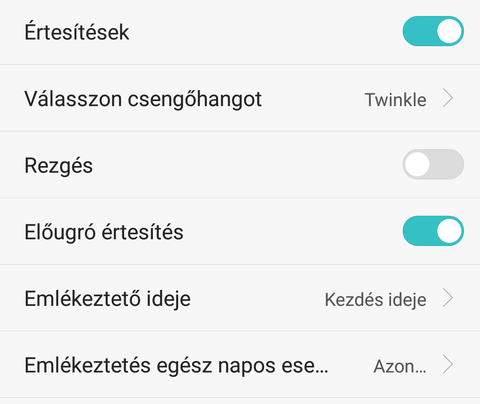Screen dimensions: 480x404
Task: Open the Emlékeztető ideje setting
Action: point(240,298)
